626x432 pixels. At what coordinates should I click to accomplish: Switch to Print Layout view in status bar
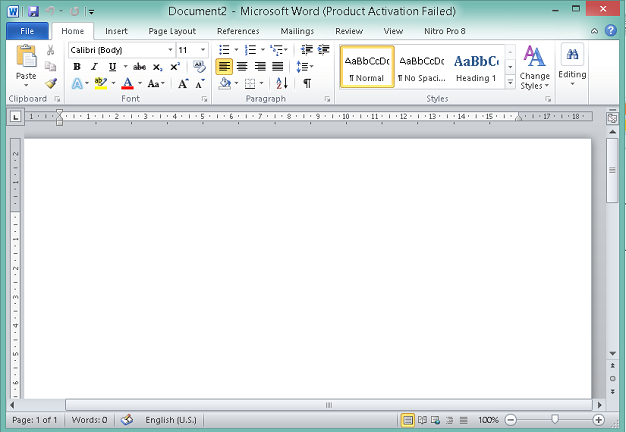pos(407,420)
